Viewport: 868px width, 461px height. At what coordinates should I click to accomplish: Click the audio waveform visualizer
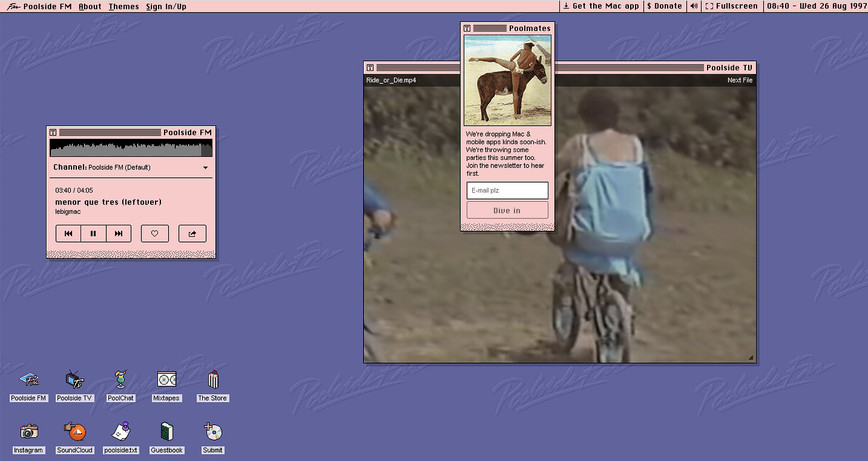131,148
